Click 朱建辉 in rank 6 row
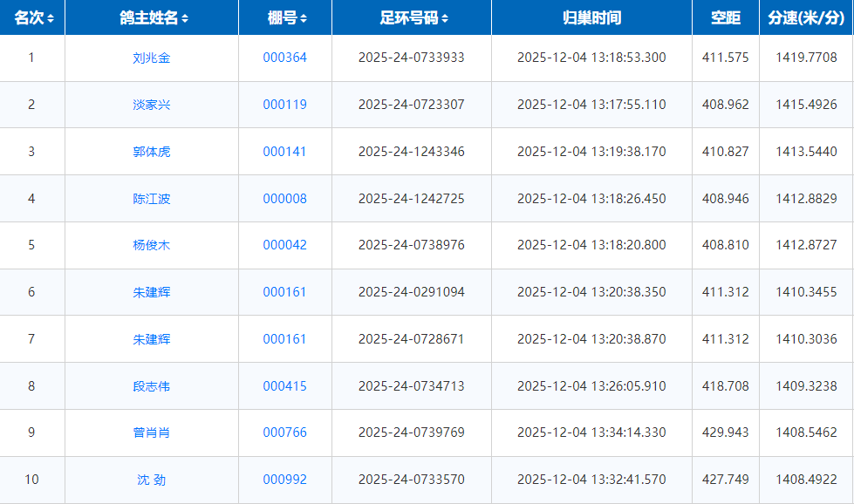This screenshot has height=504, width=854. click(152, 292)
